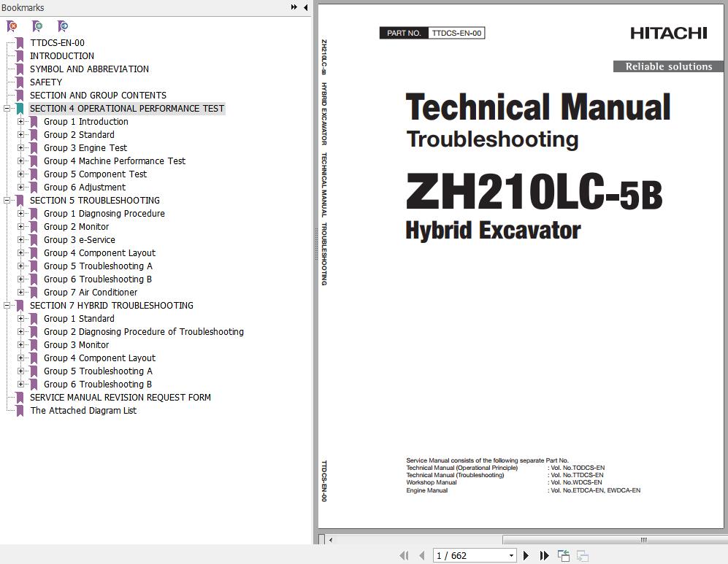
Task: Click the TTDCS-EN-00 part number box
Action: [x=456, y=33]
